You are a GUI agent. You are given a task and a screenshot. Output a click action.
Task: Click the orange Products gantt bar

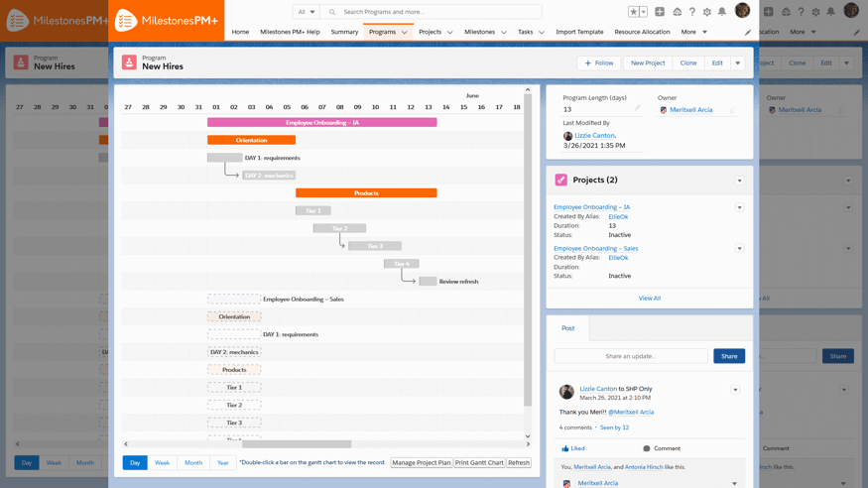[366, 193]
